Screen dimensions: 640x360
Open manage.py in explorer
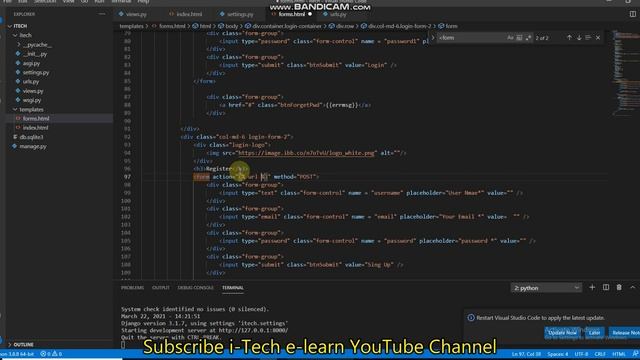coord(33,146)
